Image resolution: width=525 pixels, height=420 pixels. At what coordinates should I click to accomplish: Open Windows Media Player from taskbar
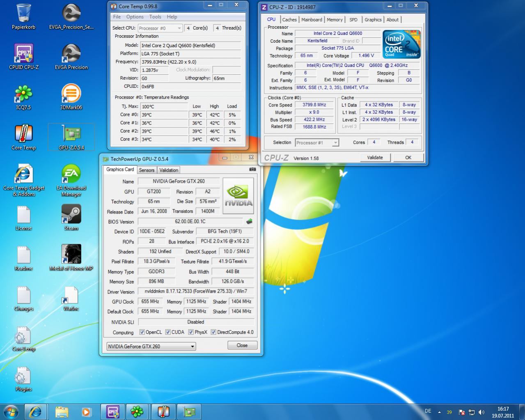(86, 411)
